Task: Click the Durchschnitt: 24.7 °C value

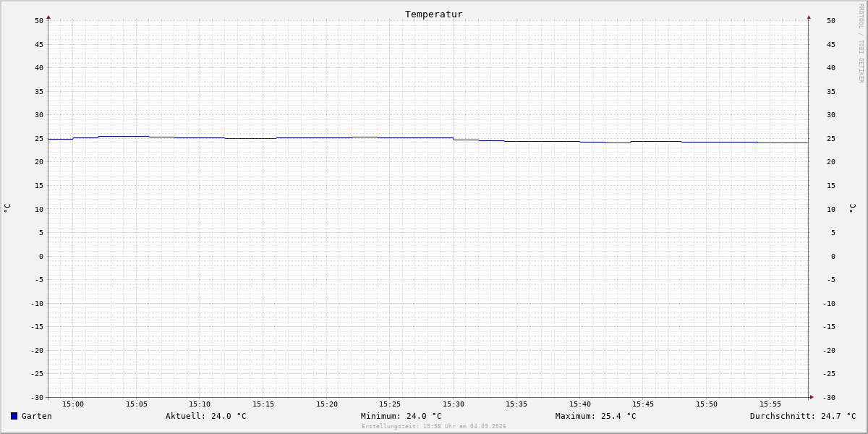Action: click(x=803, y=416)
